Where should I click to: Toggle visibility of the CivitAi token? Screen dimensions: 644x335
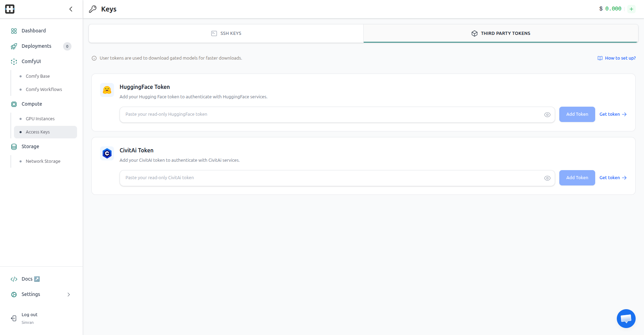click(547, 178)
